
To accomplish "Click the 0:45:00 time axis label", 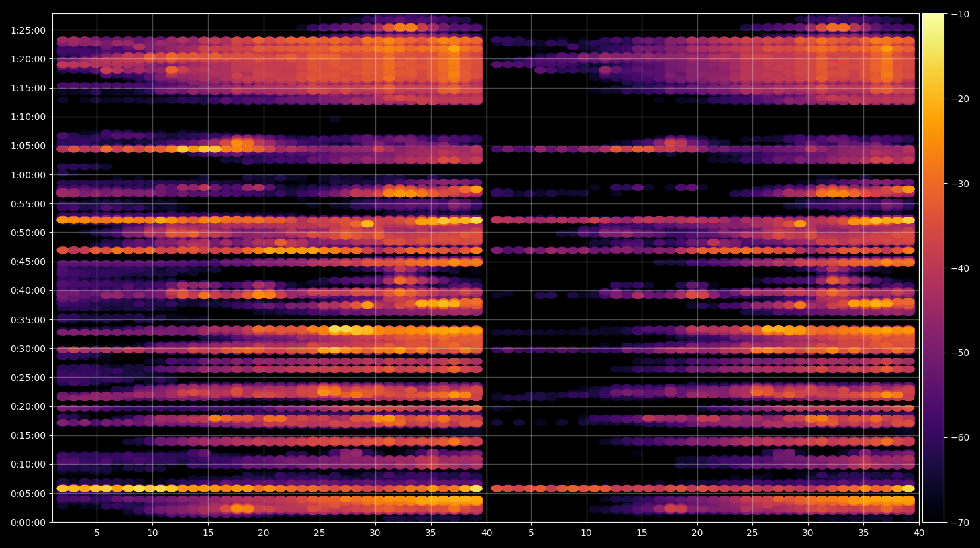I will pyautogui.click(x=28, y=262).
